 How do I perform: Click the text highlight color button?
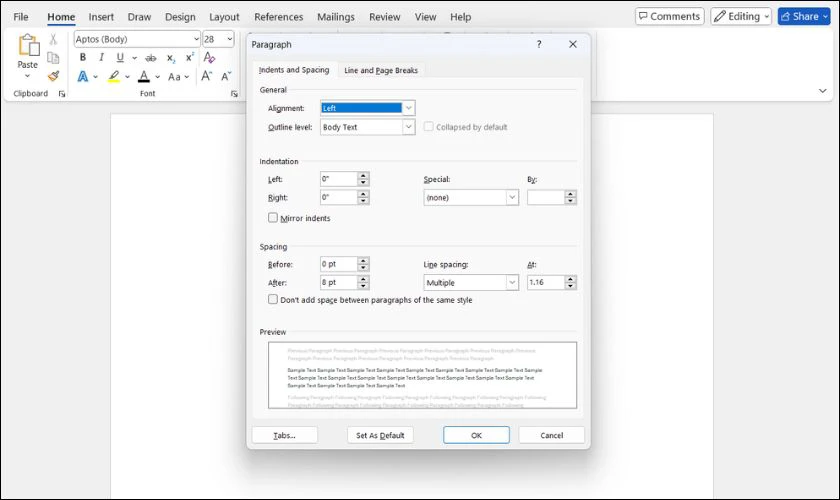[x=114, y=77]
